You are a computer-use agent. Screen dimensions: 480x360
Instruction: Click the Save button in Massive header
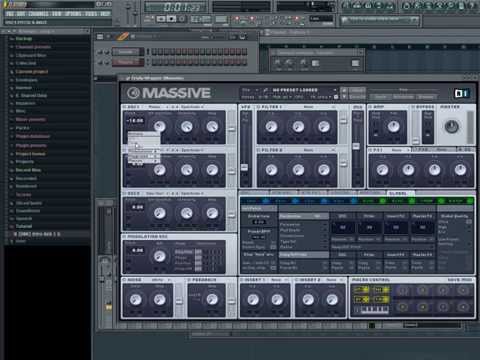coord(357,90)
